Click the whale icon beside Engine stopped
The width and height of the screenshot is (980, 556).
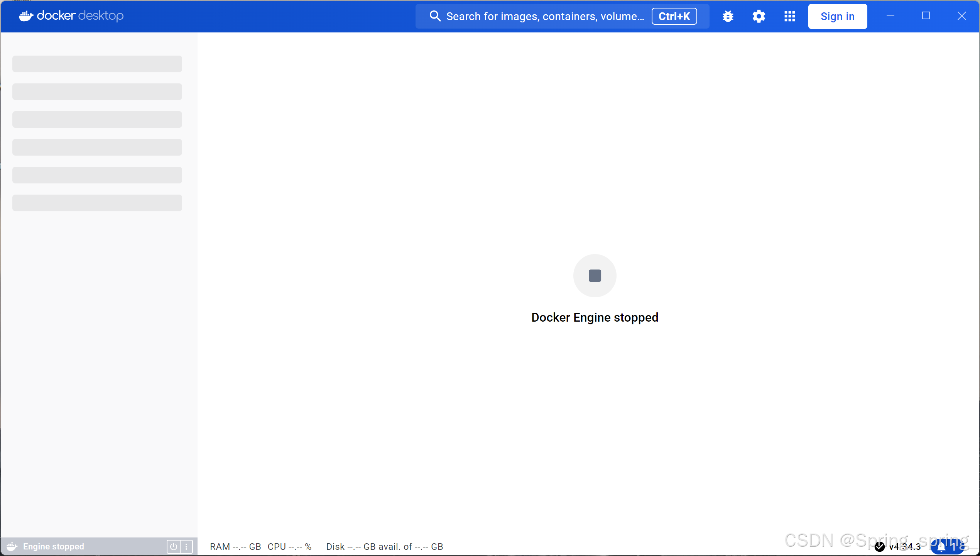tap(12, 546)
